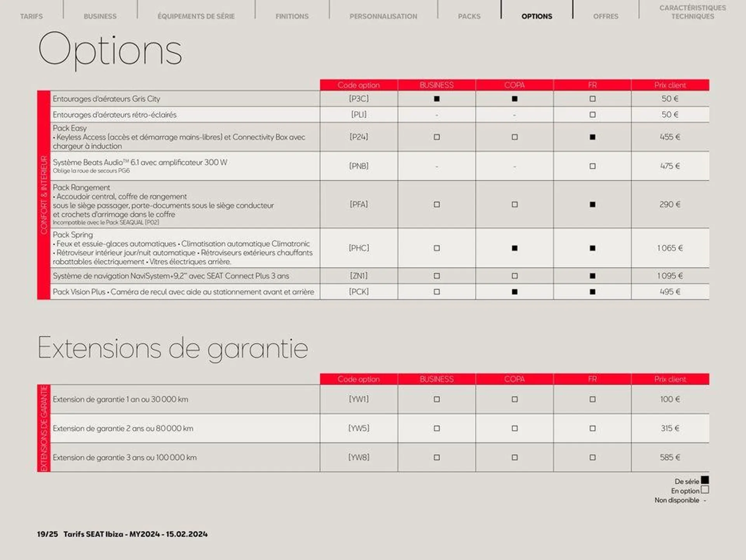Click BUSINESS filled square for Gris City vents
Viewport: 746px width, 560px height.
437,99
